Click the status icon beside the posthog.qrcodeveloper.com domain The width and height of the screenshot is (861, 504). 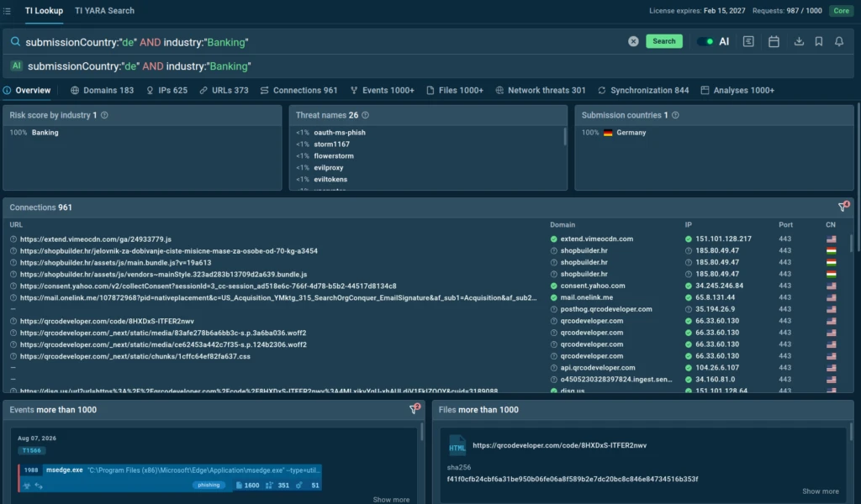[553, 309]
